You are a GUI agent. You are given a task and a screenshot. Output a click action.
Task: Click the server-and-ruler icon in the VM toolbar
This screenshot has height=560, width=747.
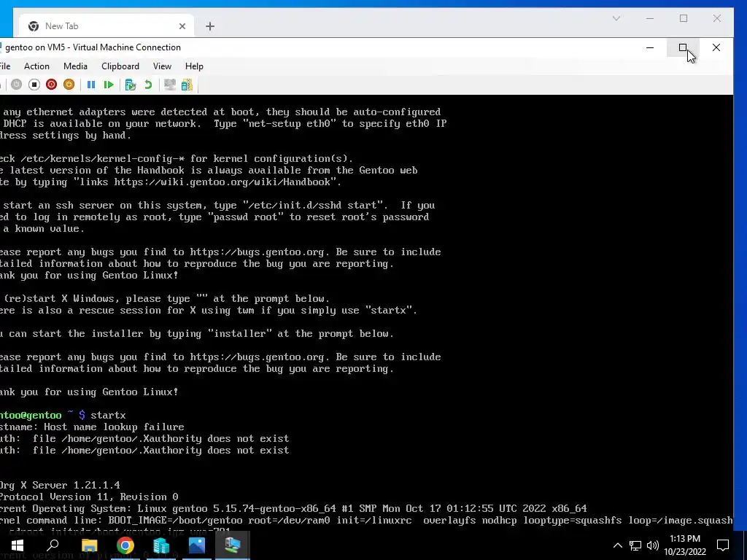pyautogui.click(x=187, y=85)
